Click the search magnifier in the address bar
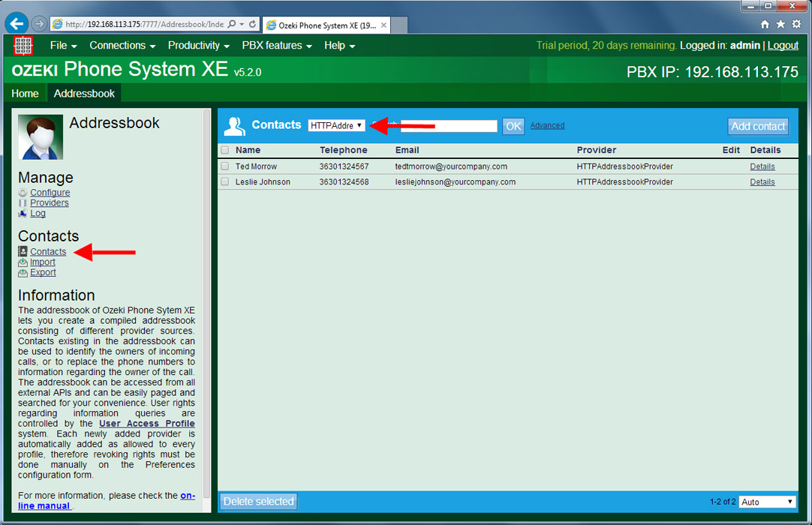 tap(231, 24)
